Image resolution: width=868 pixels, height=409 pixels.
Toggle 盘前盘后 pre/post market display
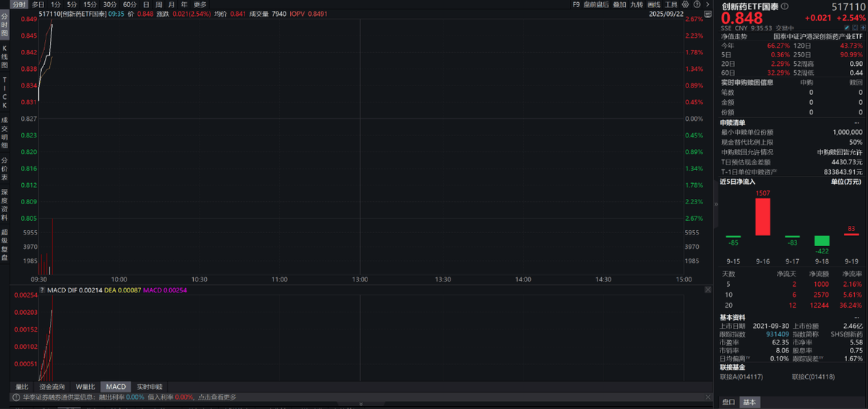click(596, 4)
